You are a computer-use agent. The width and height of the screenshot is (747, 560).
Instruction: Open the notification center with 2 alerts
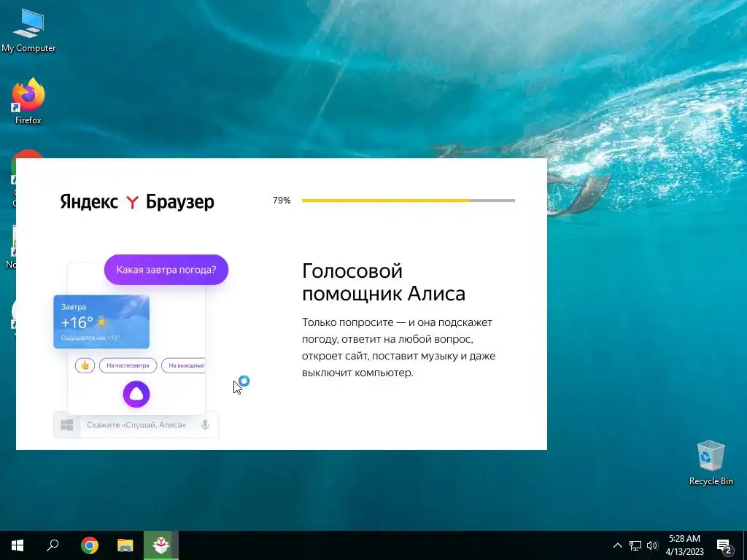point(724,546)
